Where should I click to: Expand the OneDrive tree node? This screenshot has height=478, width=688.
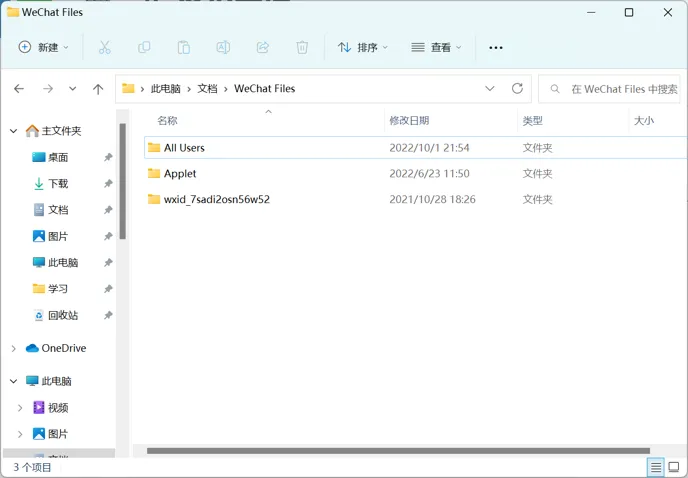click(14, 349)
